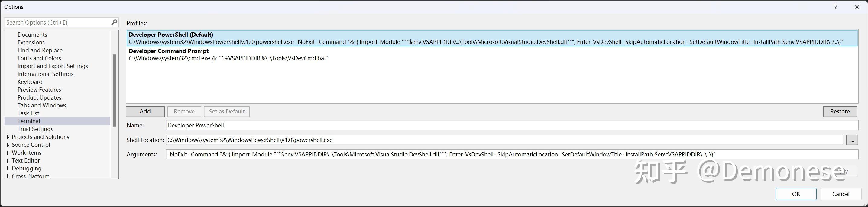Expand the Text Editor node
The image size is (868, 207).
tap(8, 160)
